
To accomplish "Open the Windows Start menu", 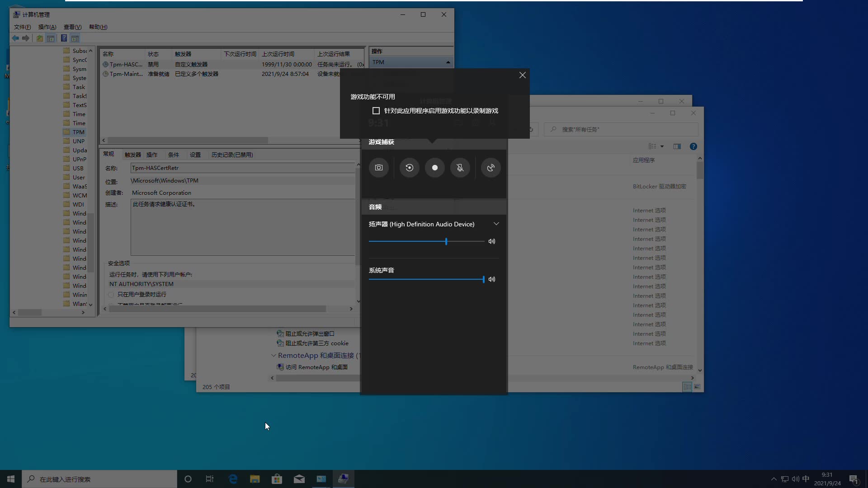I will point(11,479).
